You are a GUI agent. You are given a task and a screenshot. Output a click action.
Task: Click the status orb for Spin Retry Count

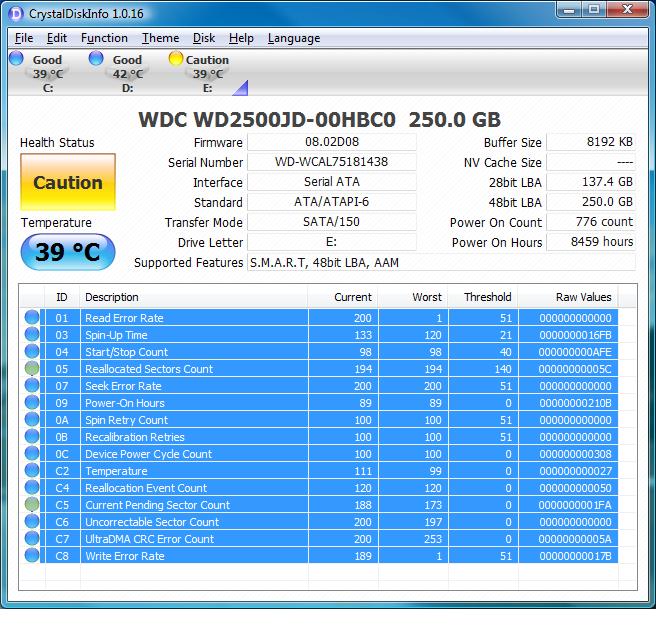coord(32,420)
